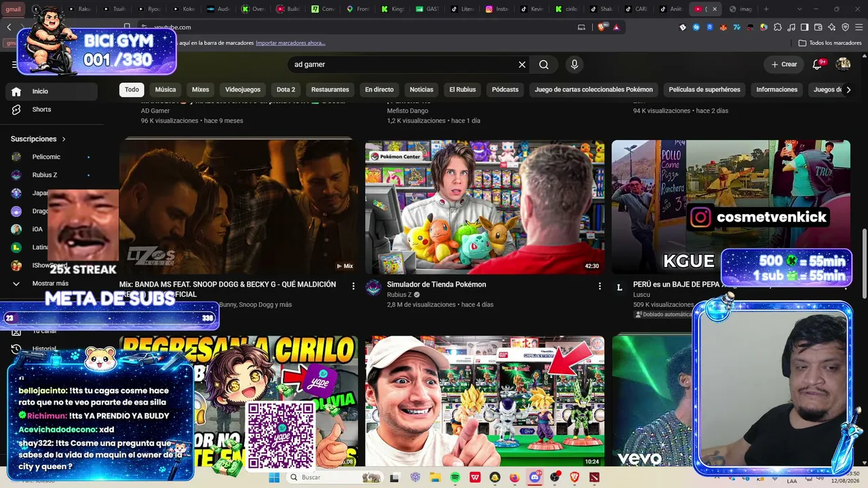This screenshot has width=868, height=488.
Task: Open the browser main menu
Action: coord(859,27)
